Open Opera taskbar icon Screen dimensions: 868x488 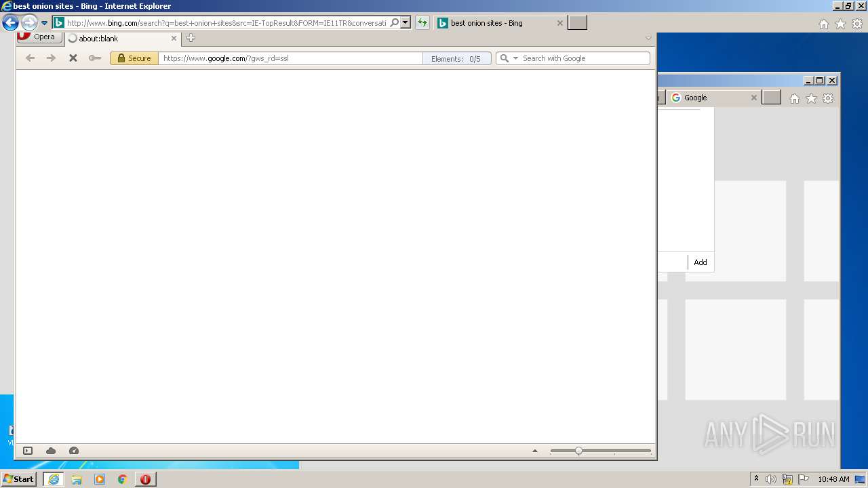(145, 479)
